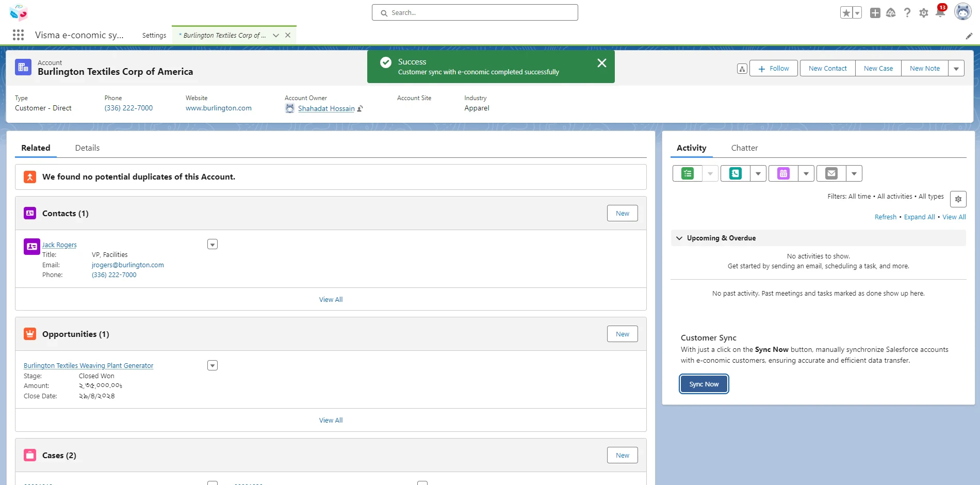Open the App Launcher grid icon
The image size is (980, 485).
[19, 35]
